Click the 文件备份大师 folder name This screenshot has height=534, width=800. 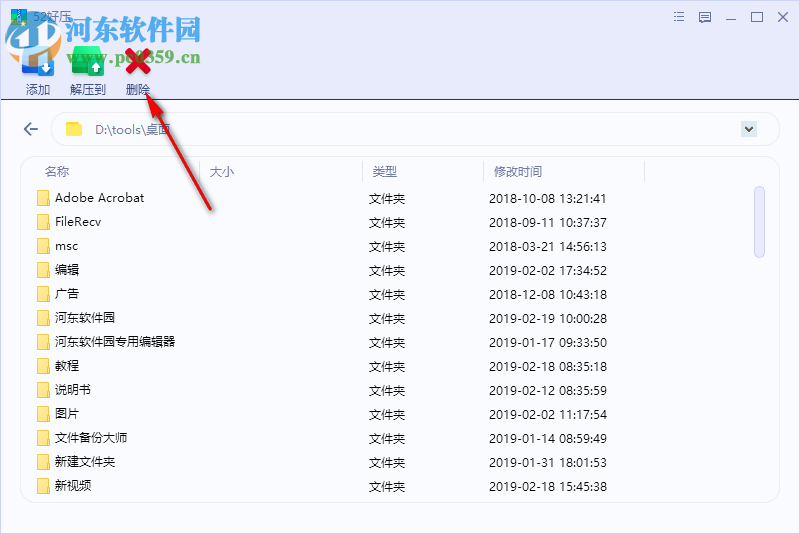91,438
